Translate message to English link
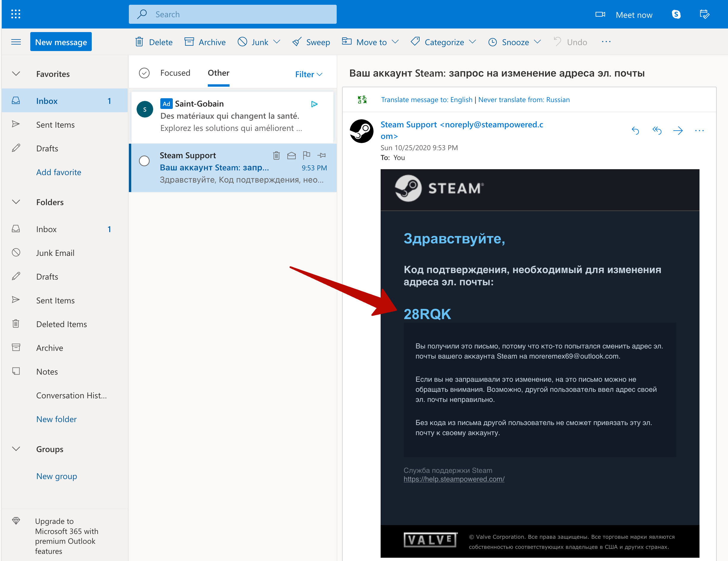Viewport: 728px width, 561px height. [x=427, y=100]
